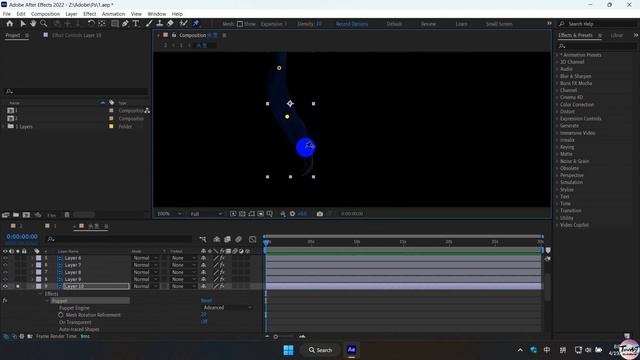Click the current time indicator playhead
This screenshot has width=640, height=360.
click(x=266, y=242)
